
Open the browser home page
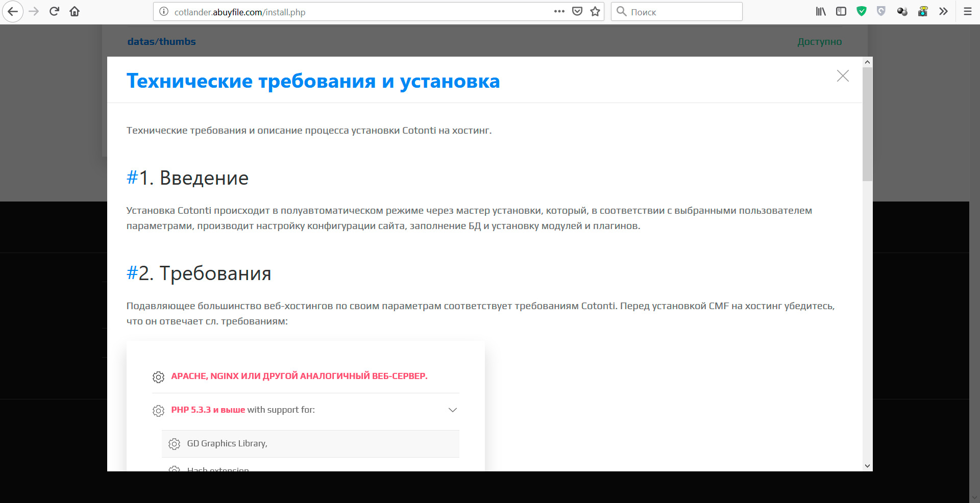tap(75, 12)
